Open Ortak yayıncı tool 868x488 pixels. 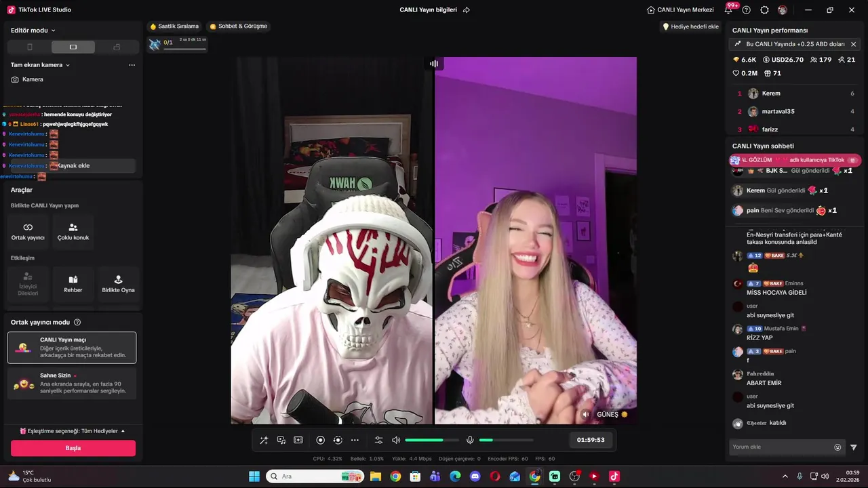tap(28, 231)
